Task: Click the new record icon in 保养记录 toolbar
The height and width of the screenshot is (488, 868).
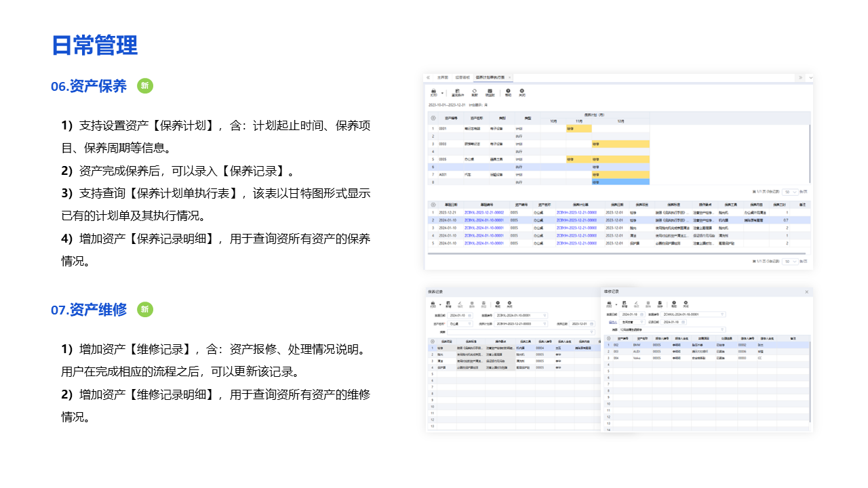Action: click(x=447, y=305)
